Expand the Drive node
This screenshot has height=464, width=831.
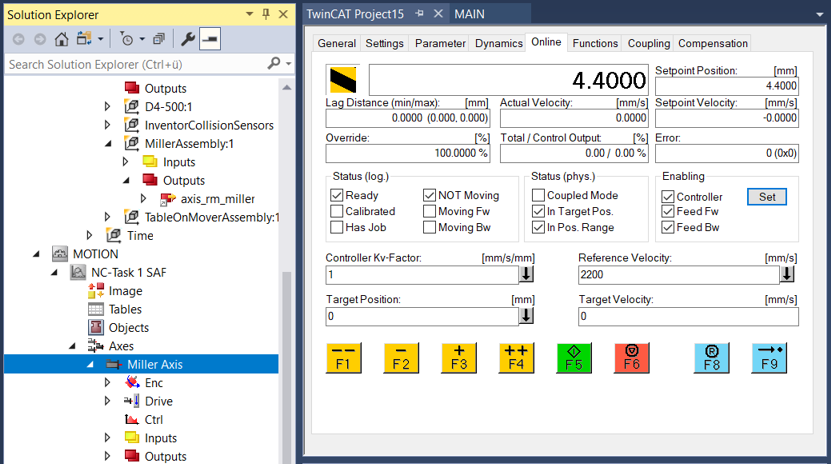click(x=107, y=401)
